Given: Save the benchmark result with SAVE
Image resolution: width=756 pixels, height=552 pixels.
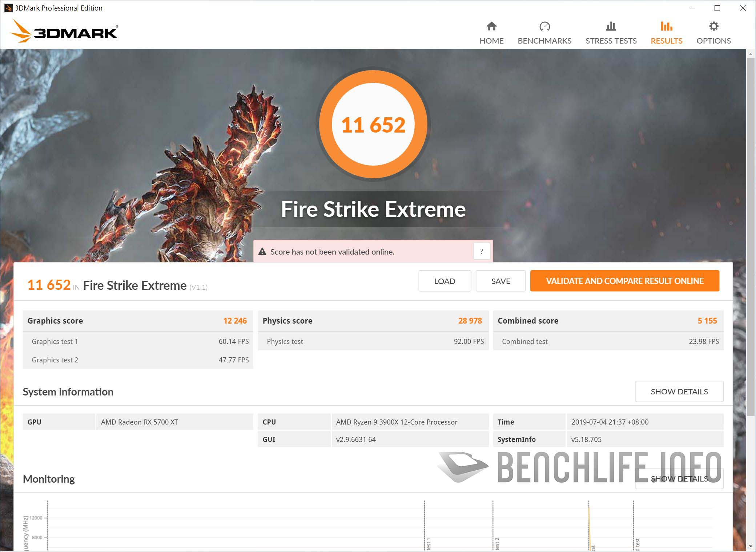Looking at the screenshot, I should click(500, 281).
